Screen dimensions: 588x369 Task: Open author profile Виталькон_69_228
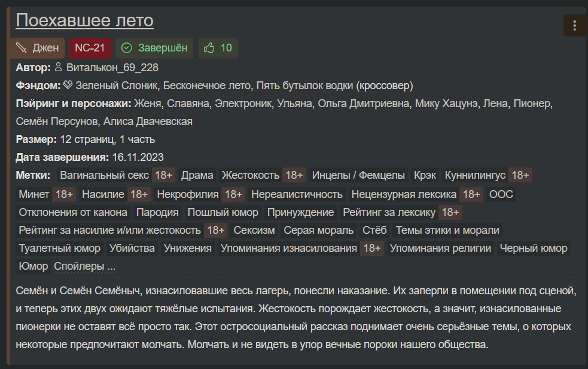point(112,68)
